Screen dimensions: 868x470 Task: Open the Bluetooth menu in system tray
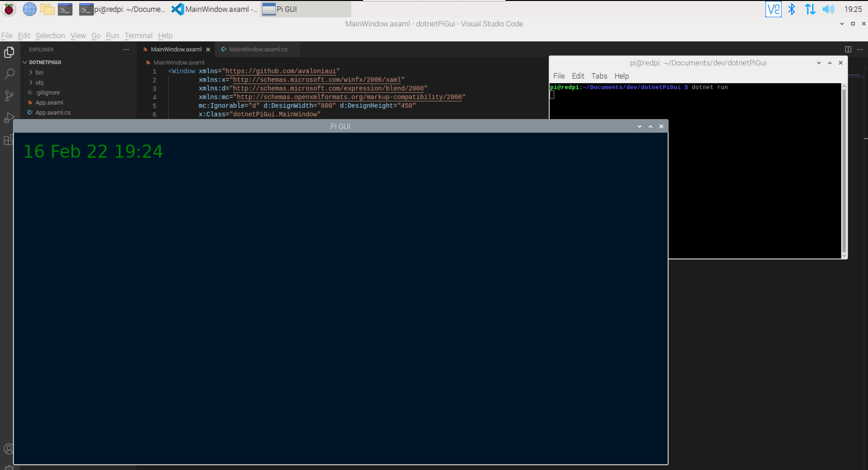tap(792, 9)
